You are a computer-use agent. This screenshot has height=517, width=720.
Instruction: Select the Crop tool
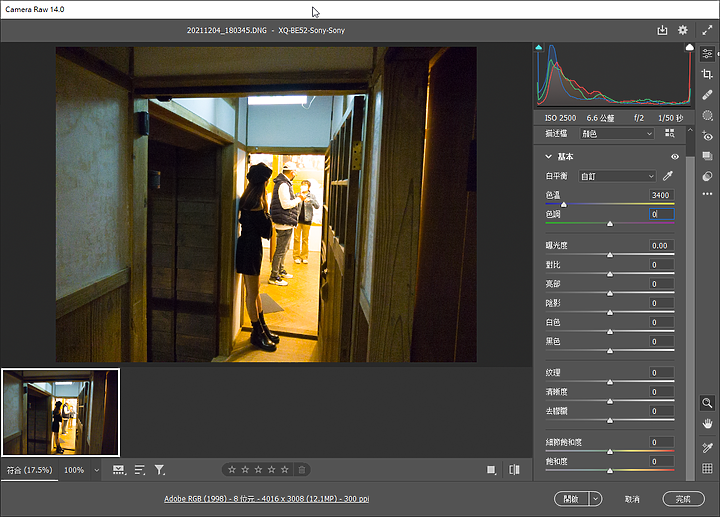707,74
